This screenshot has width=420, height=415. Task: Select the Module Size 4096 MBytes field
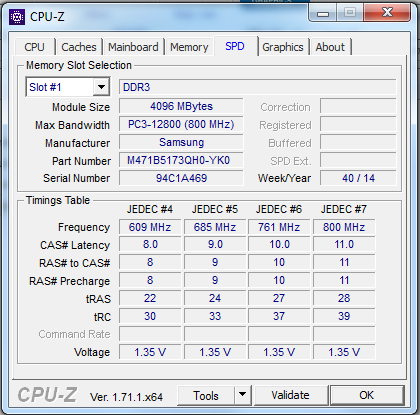181,106
